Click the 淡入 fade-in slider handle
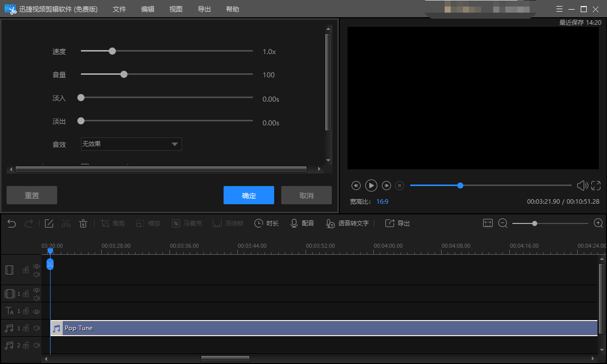The height and width of the screenshot is (364, 607). pos(81,98)
